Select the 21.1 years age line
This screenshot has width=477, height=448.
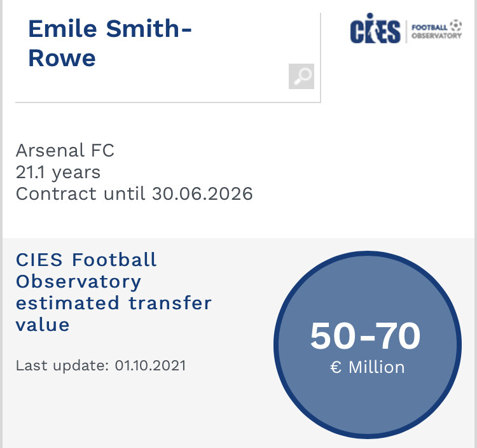point(58,172)
